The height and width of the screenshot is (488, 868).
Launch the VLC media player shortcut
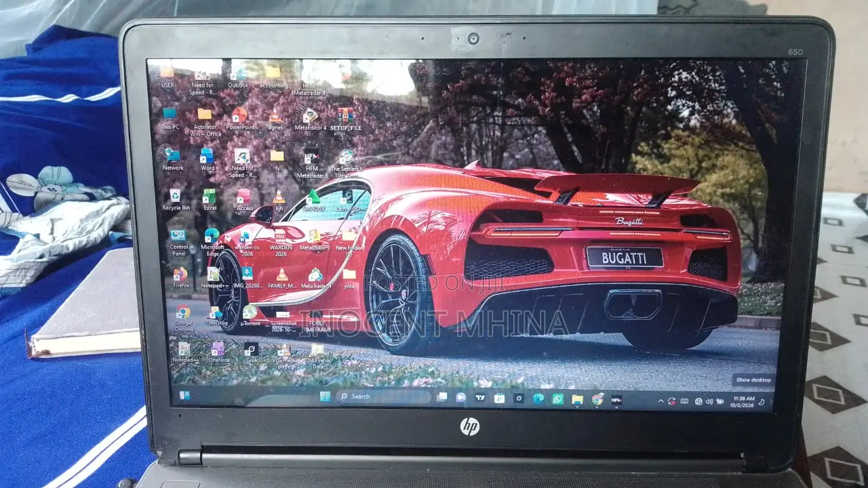[285, 356]
